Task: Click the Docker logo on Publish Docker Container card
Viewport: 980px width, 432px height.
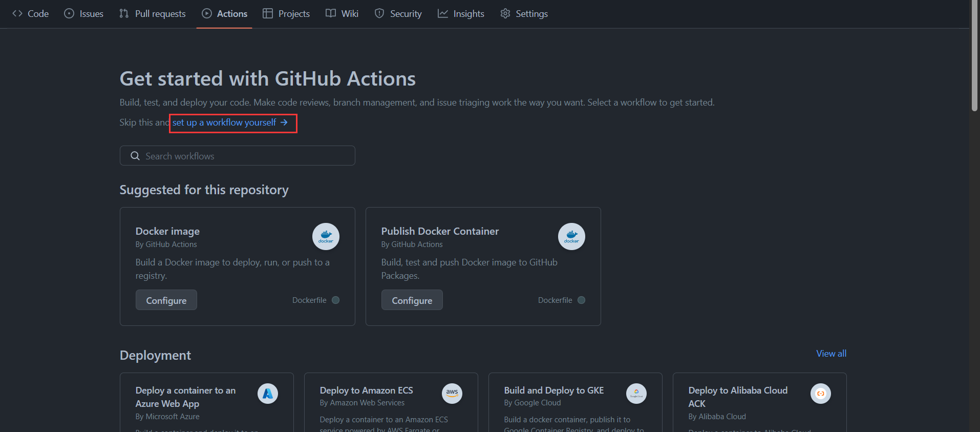Action: coord(571,237)
